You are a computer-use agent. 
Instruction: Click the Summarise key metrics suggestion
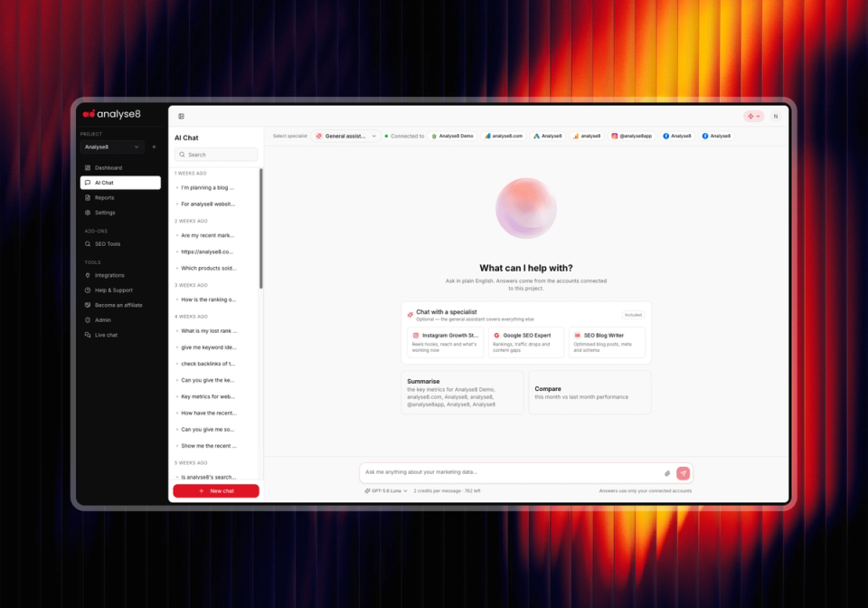(462, 393)
